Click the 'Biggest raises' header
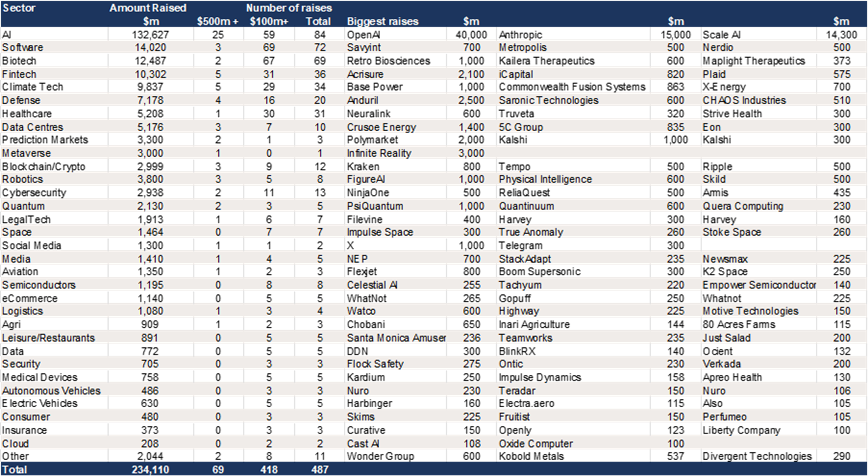 click(x=382, y=21)
